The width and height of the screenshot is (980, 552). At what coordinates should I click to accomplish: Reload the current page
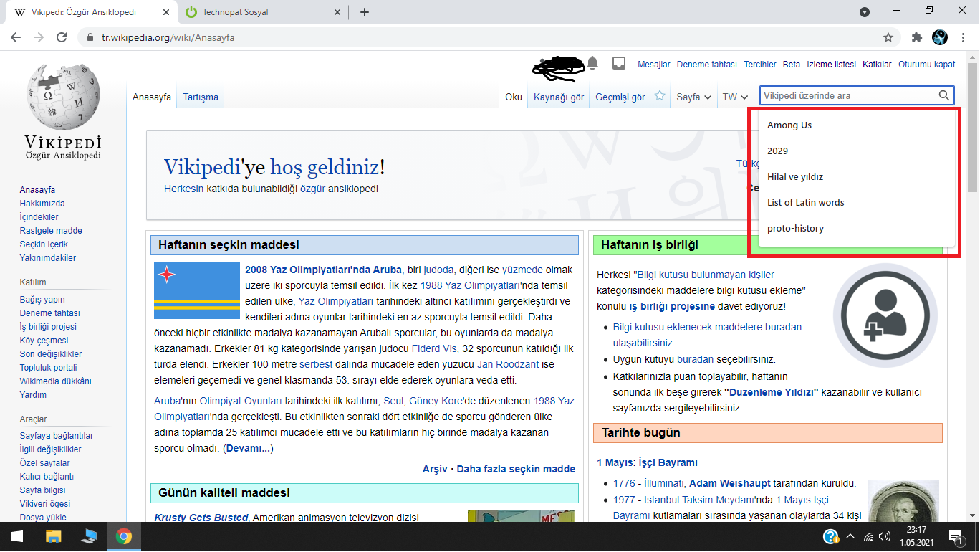pyautogui.click(x=62, y=37)
